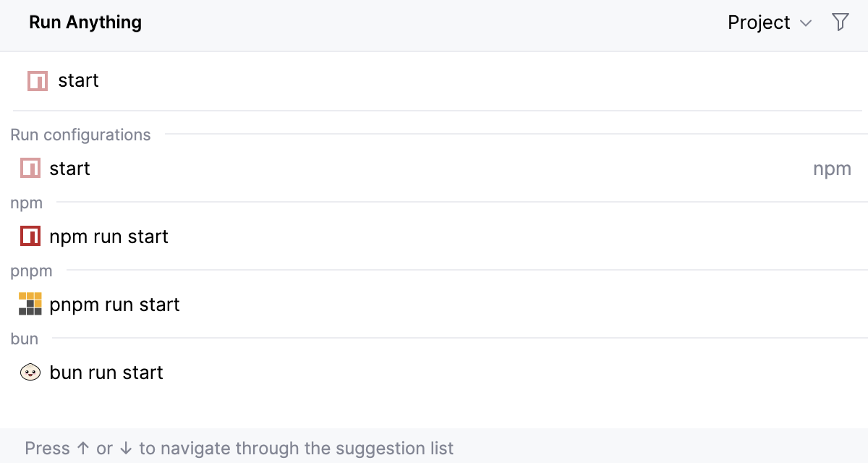Image resolution: width=868 pixels, height=463 pixels.
Task: Select the start run configuration
Action: click(69, 168)
